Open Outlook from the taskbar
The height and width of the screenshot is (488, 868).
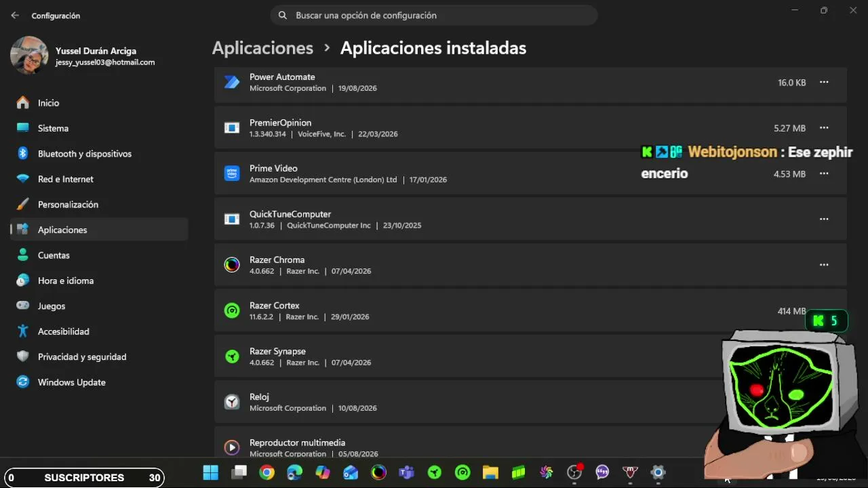click(x=351, y=472)
